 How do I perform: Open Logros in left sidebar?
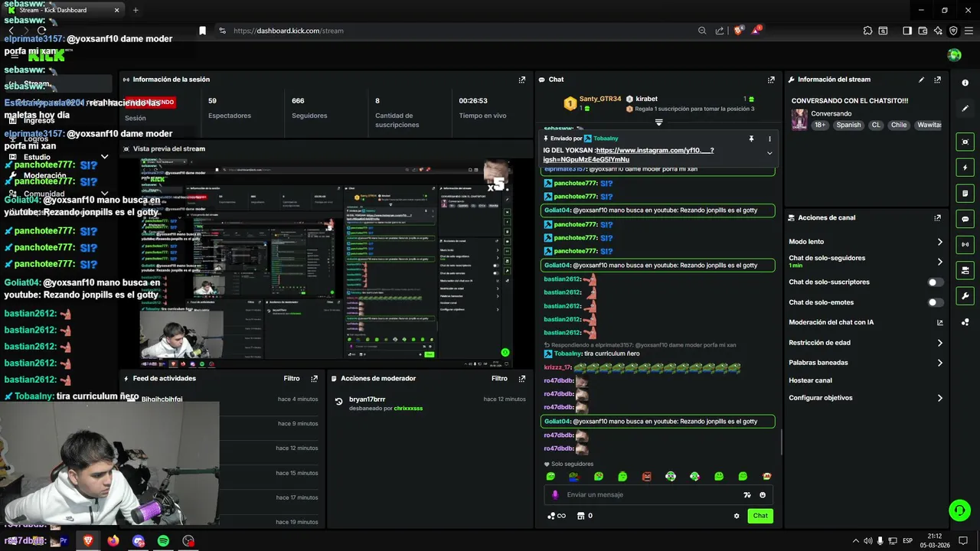36,139
